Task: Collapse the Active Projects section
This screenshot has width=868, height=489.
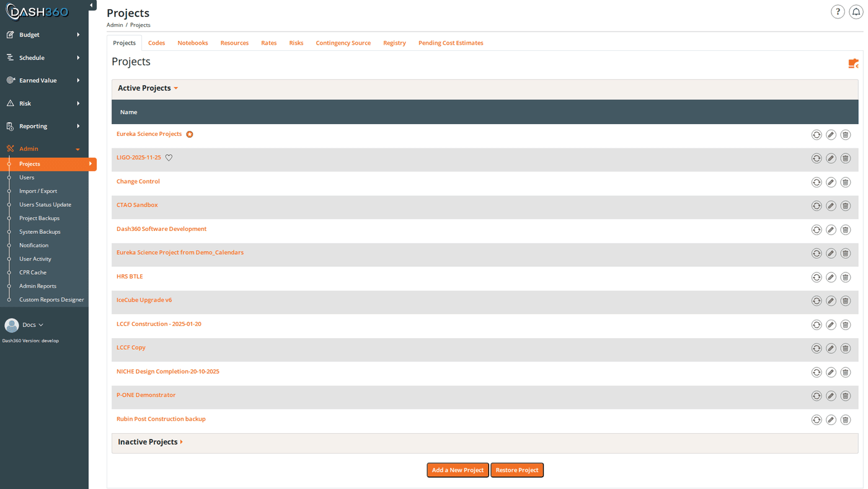Action: [148, 88]
